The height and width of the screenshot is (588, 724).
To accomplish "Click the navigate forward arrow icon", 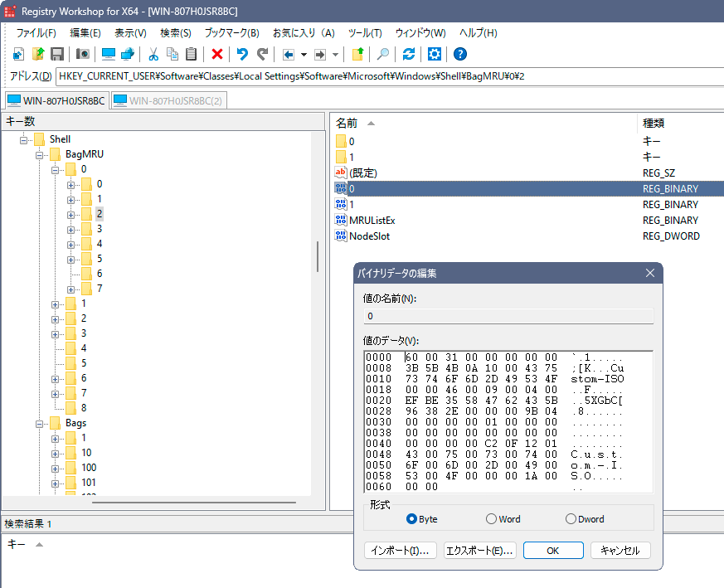I will coord(320,55).
